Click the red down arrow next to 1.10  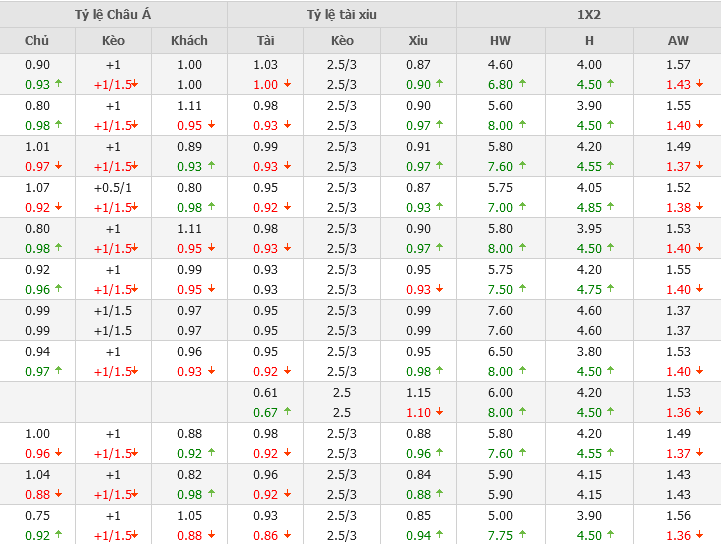(439, 412)
